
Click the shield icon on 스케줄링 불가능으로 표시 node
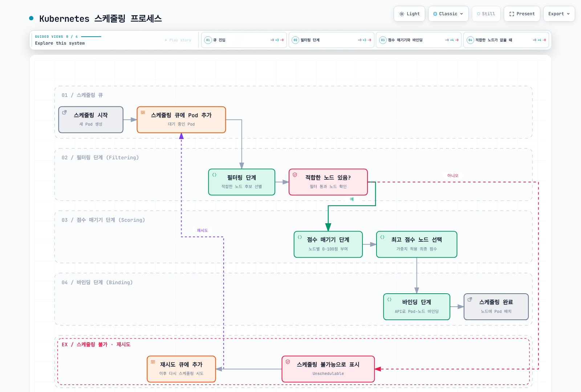(x=288, y=362)
